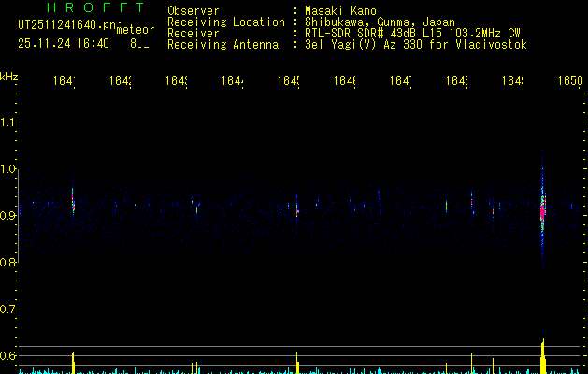Click the 1.0 kHz frequency tick label
This screenshot has width=588, height=374.
(x=7, y=169)
